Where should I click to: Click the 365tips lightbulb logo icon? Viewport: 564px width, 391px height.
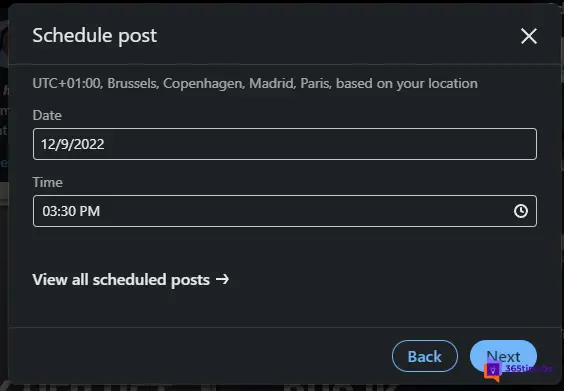point(492,371)
